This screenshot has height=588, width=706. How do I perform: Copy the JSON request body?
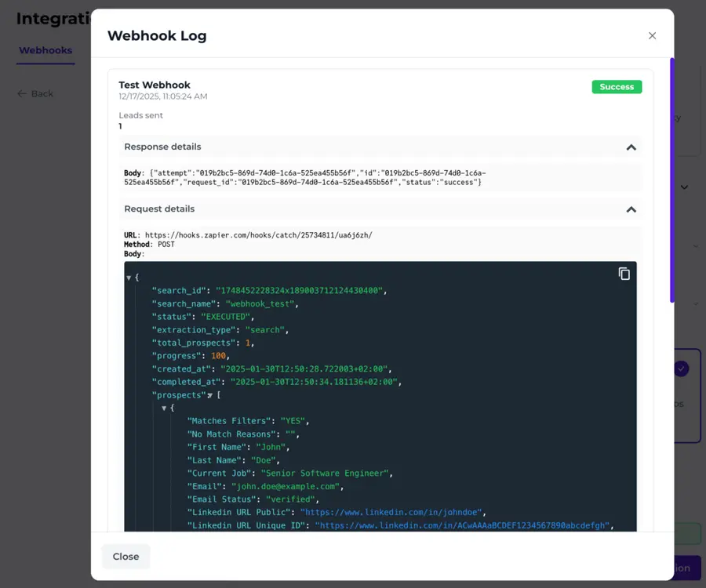point(624,274)
